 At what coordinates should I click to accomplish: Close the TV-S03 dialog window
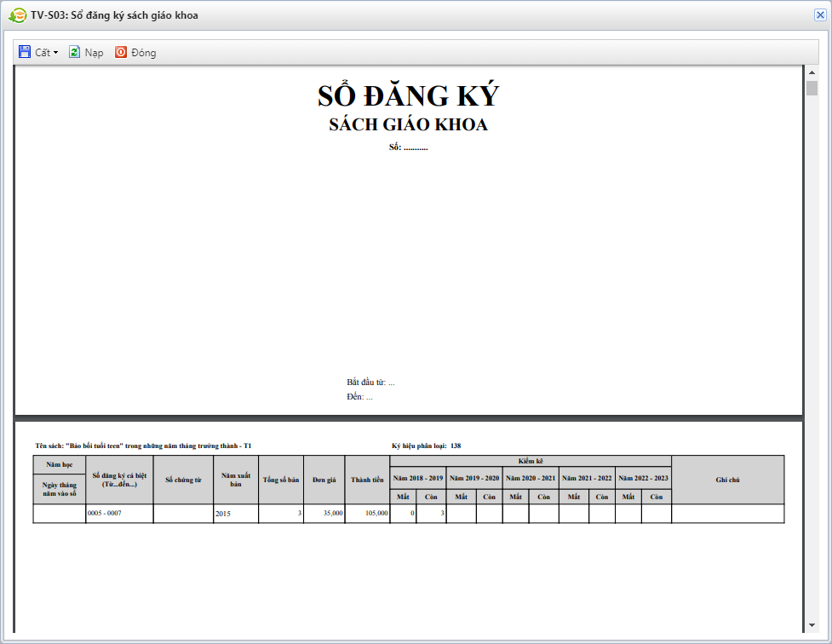(x=820, y=14)
